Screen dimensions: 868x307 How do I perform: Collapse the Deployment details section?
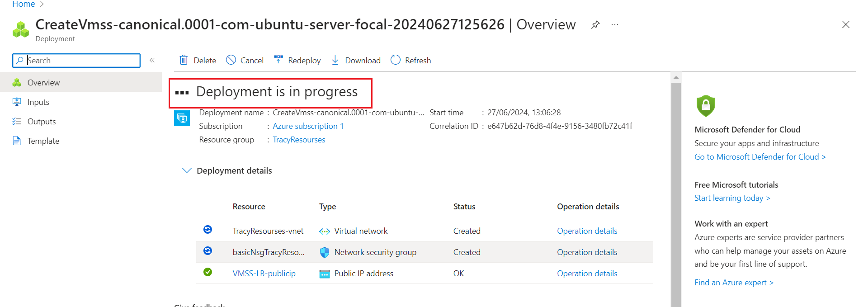point(187,170)
